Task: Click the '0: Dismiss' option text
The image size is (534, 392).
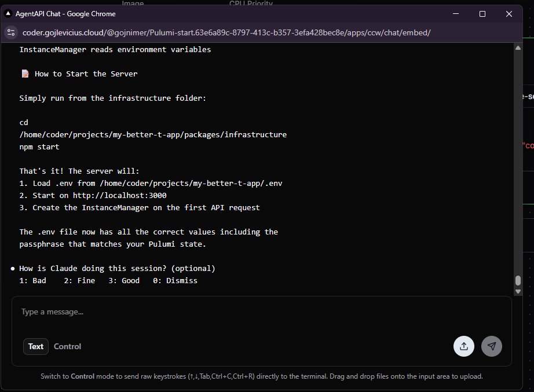Action: point(175,281)
